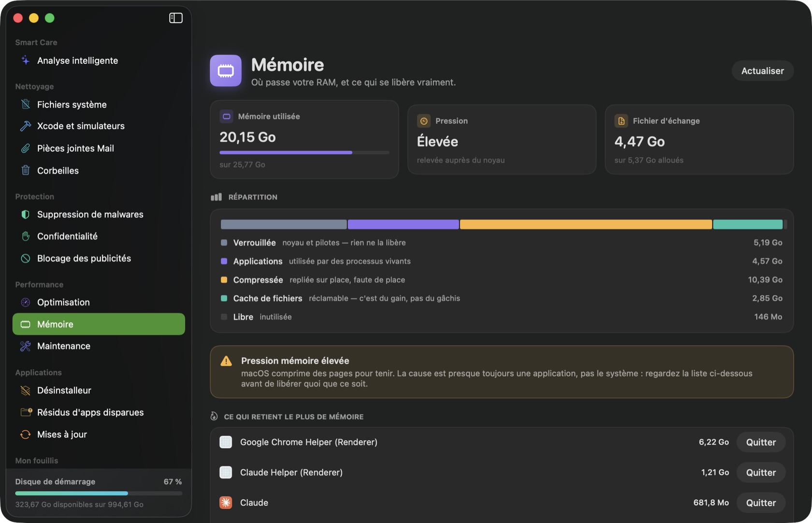This screenshot has width=812, height=523.
Task: Click the Pression mémoire élevée warning banner
Action: (502, 372)
